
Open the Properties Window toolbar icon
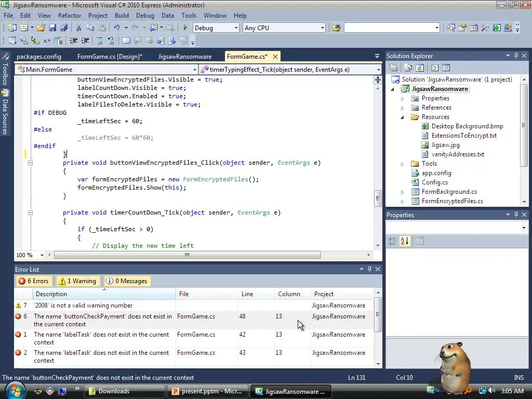pyautogui.click(x=462, y=28)
